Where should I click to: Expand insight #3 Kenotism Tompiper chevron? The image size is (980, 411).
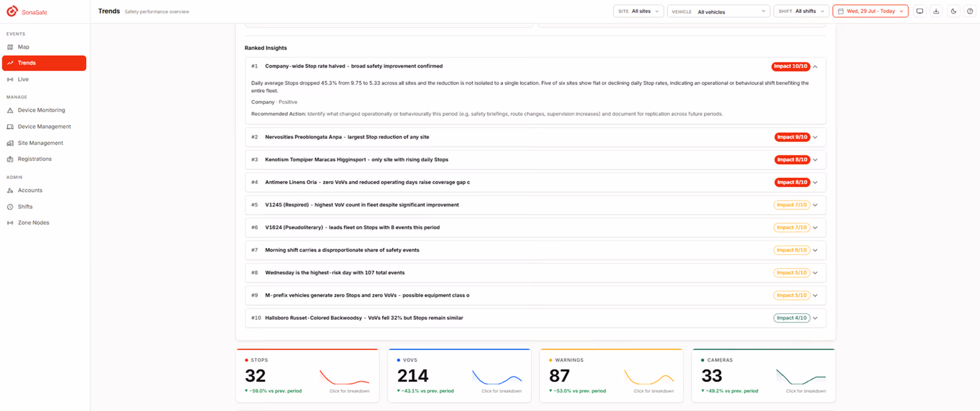click(815, 160)
